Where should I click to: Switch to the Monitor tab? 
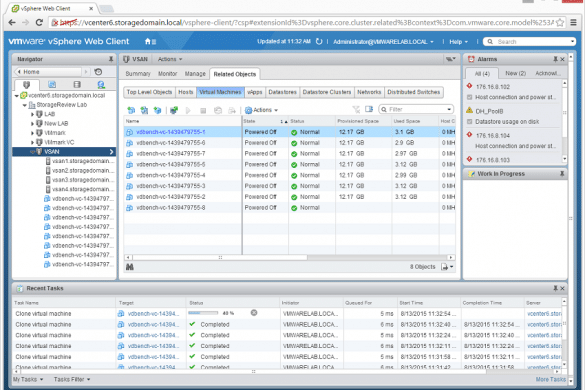pos(168,74)
